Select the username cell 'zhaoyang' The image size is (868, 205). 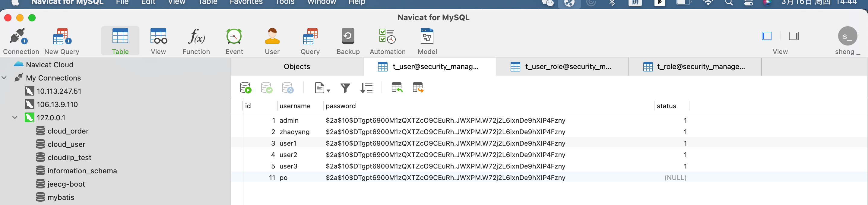294,132
